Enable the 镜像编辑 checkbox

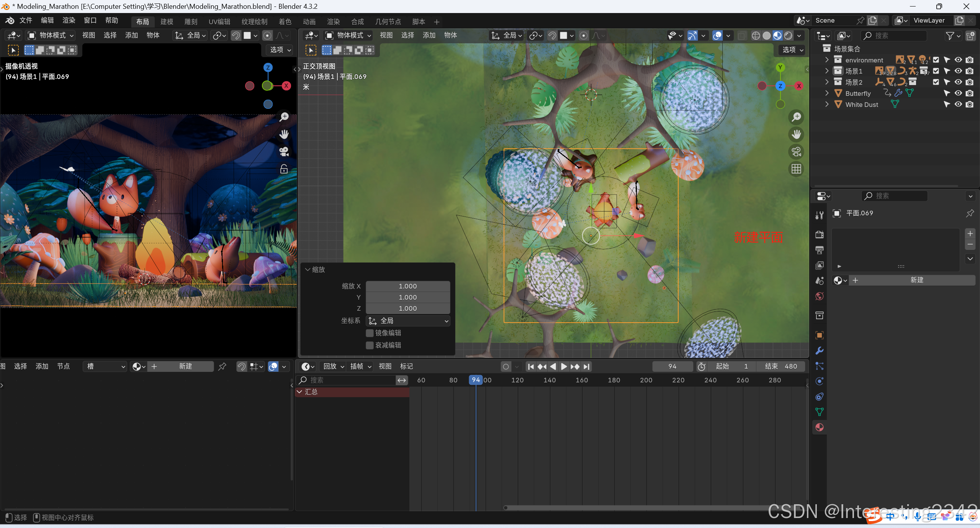coord(370,333)
